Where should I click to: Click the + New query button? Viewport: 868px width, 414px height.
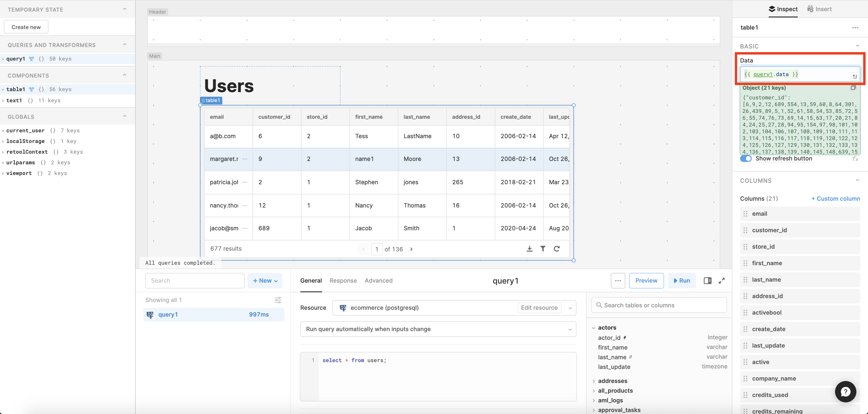[265, 280]
